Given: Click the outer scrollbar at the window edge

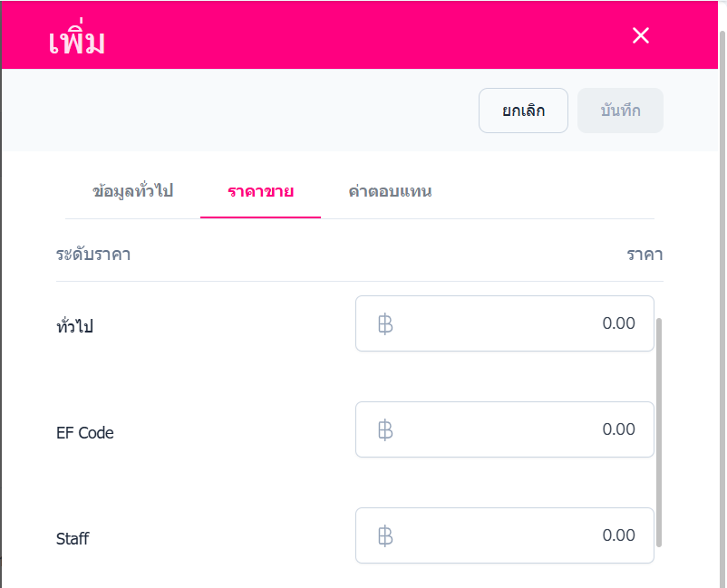Looking at the screenshot, I should (722, 272).
